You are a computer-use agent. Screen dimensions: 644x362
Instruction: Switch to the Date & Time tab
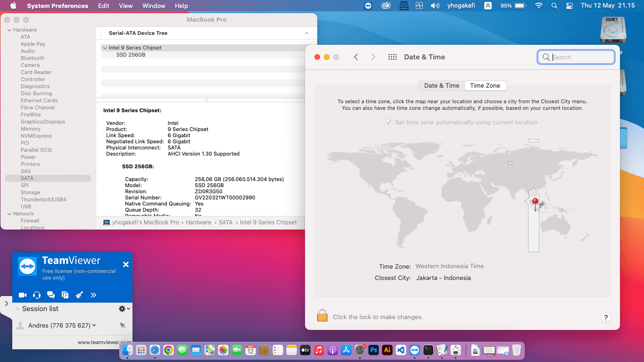(x=442, y=85)
